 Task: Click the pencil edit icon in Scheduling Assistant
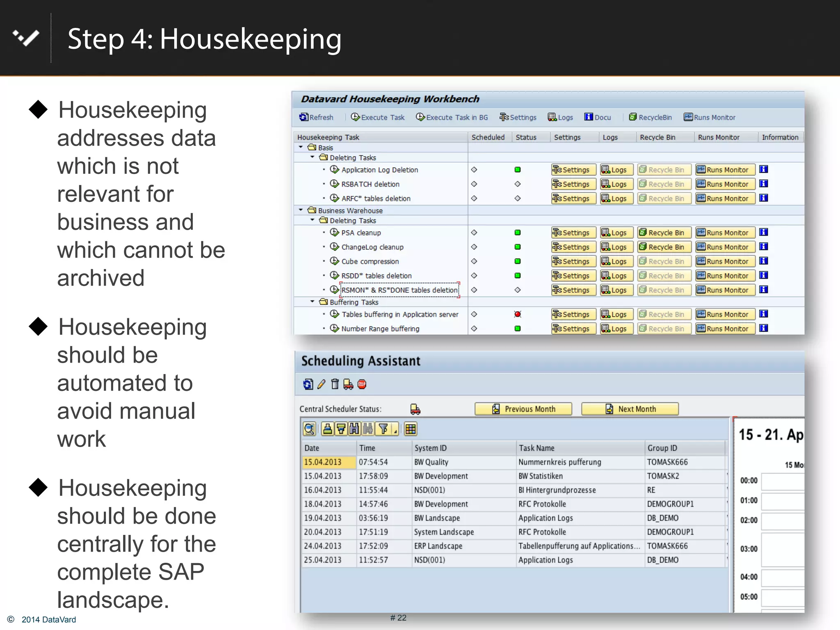coord(322,384)
